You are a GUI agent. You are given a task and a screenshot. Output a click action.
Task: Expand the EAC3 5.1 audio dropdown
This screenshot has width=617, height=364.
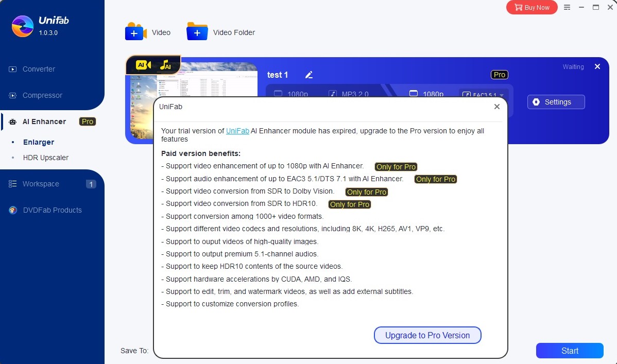(484, 94)
